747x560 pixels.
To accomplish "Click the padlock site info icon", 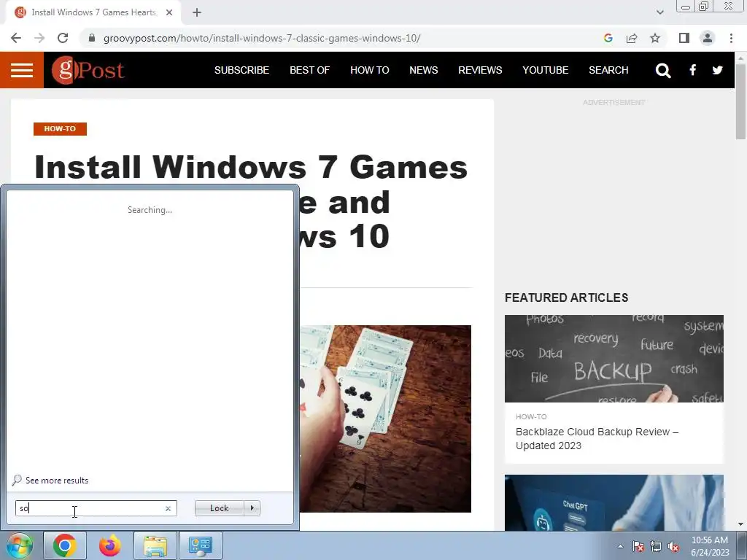I will (92, 38).
